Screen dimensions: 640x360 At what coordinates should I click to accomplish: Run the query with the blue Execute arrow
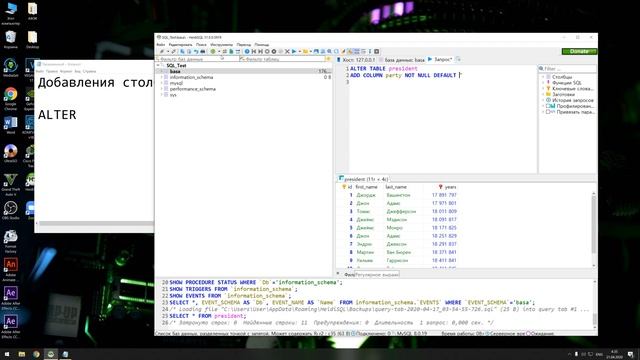(x=294, y=51)
